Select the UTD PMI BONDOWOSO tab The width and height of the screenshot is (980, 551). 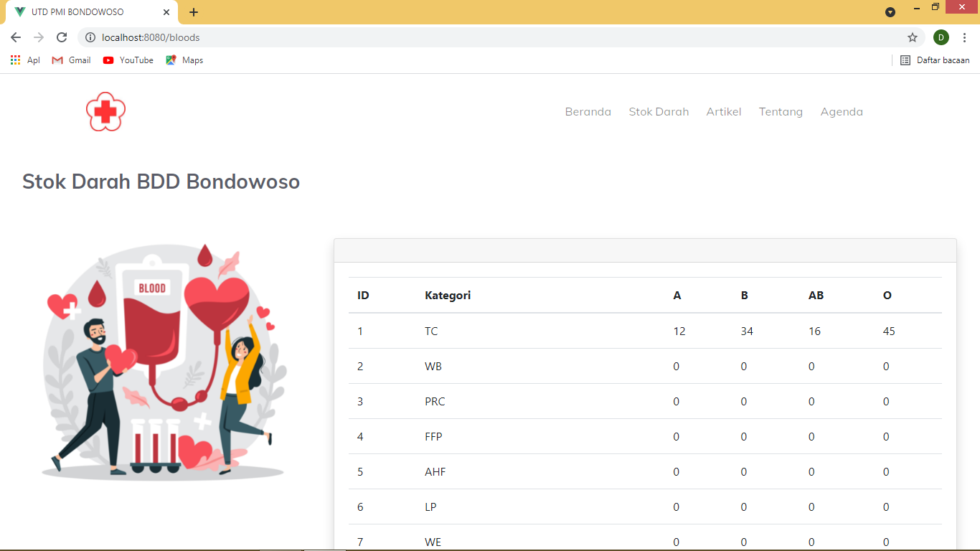92,12
